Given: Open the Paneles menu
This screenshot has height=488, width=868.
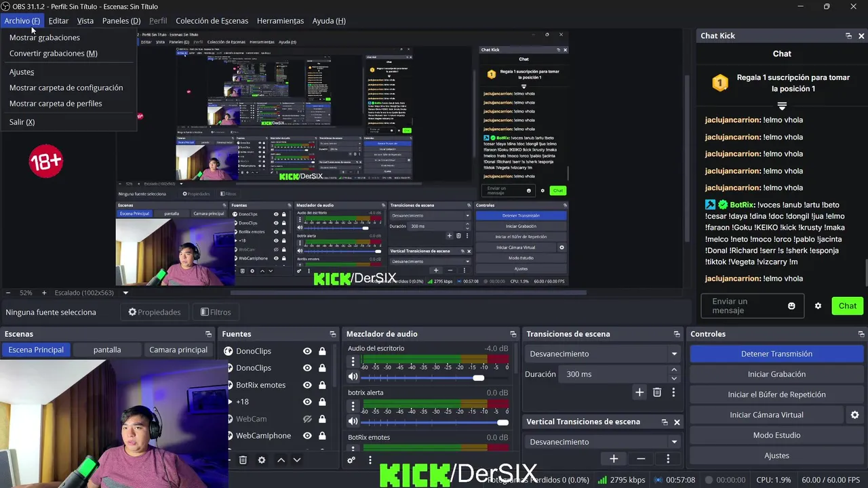Looking at the screenshot, I should click(x=121, y=20).
